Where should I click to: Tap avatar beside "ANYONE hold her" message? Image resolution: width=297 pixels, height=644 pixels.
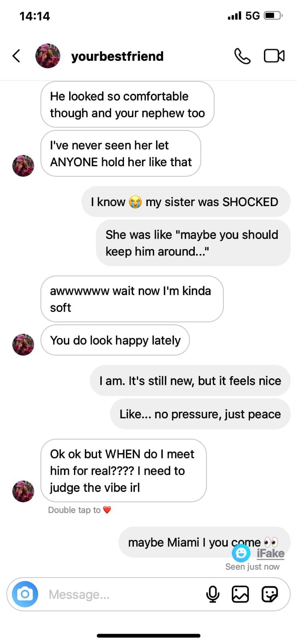point(23,165)
